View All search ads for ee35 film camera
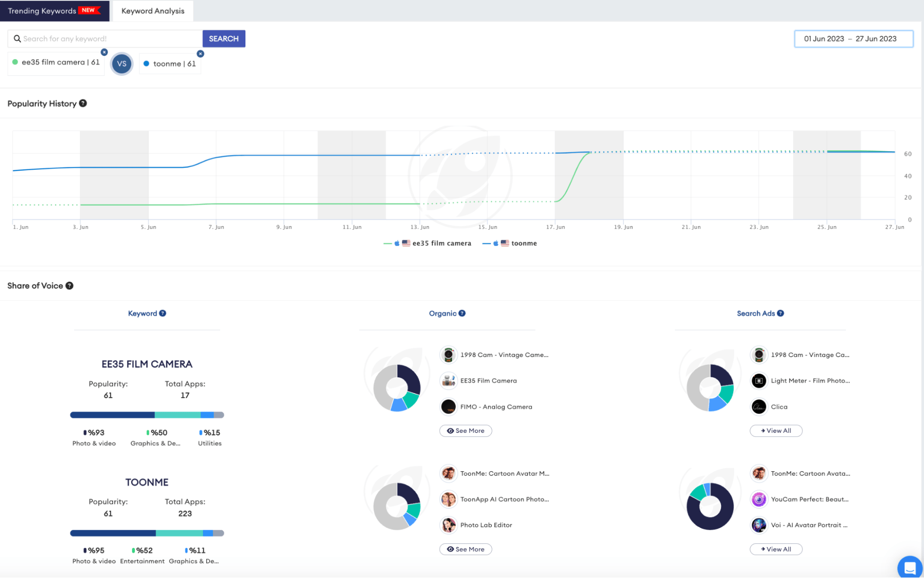This screenshot has height=578, width=924. click(776, 431)
